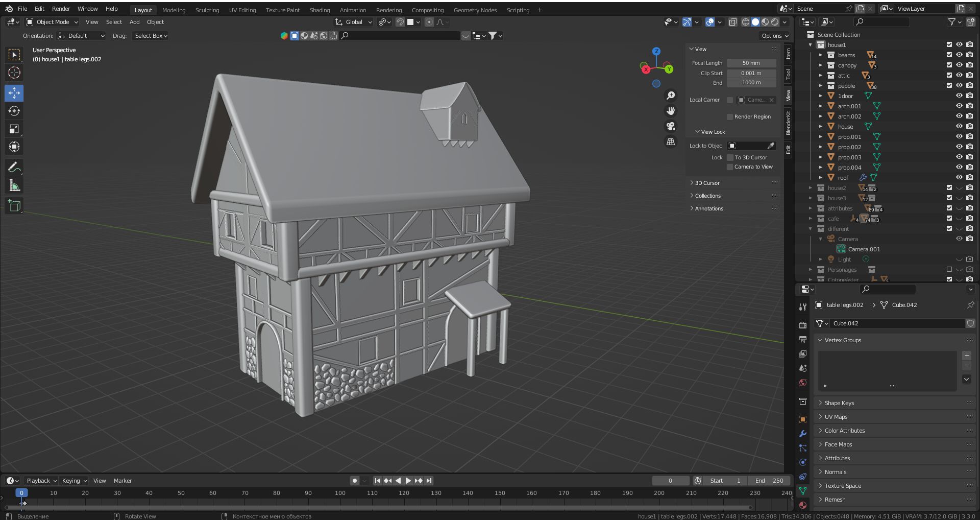This screenshot has height=520, width=980.
Task: Open the Select Box drag dropdown
Action: pos(151,36)
